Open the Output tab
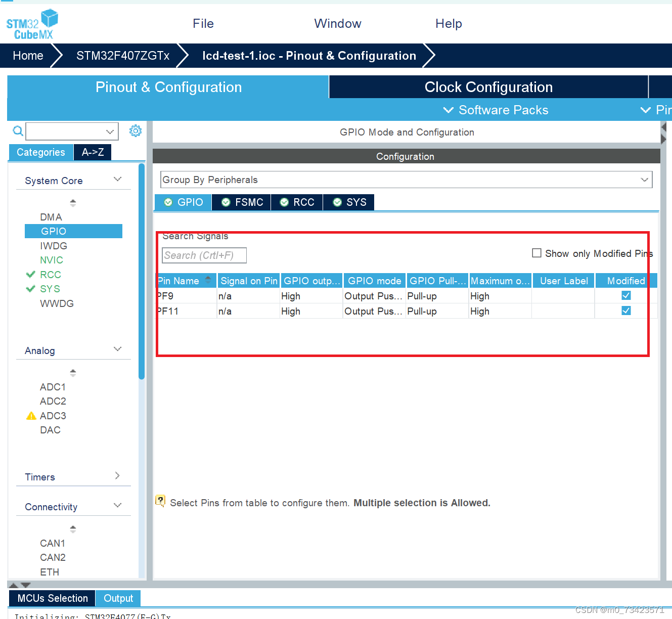Image resolution: width=672 pixels, height=619 pixels. point(118,598)
